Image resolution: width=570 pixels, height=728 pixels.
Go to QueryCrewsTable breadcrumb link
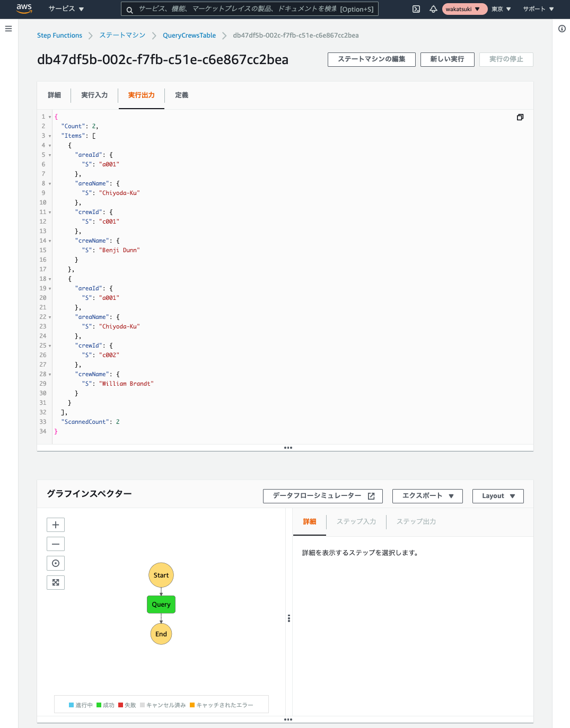(x=189, y=35)
